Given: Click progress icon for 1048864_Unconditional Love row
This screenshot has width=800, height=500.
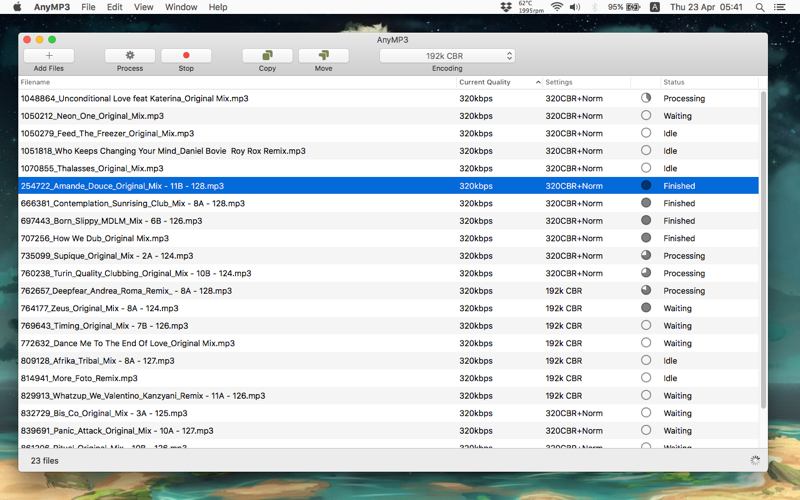Looking at the screenshot, I should pyautogui.click(x=646, y=98).
